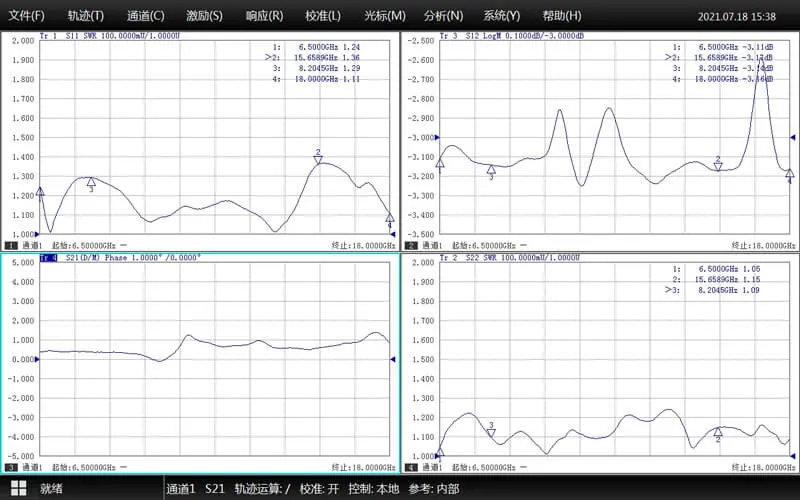Open the 通道(C) menu

(146, 16)
